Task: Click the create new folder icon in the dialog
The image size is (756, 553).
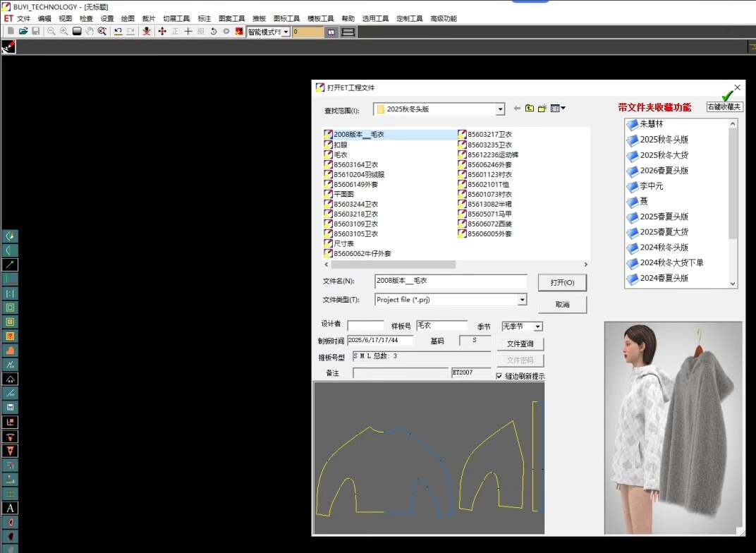Action: click(542, 108)
